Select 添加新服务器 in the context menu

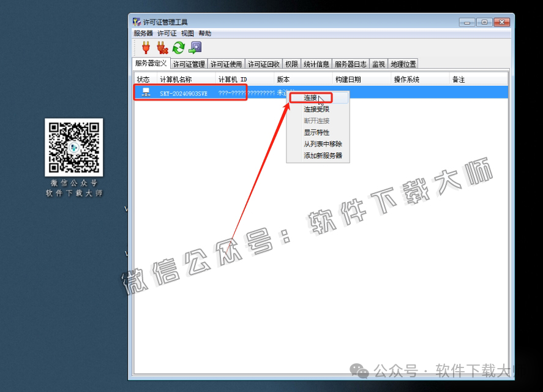click(x=318, y=156)
